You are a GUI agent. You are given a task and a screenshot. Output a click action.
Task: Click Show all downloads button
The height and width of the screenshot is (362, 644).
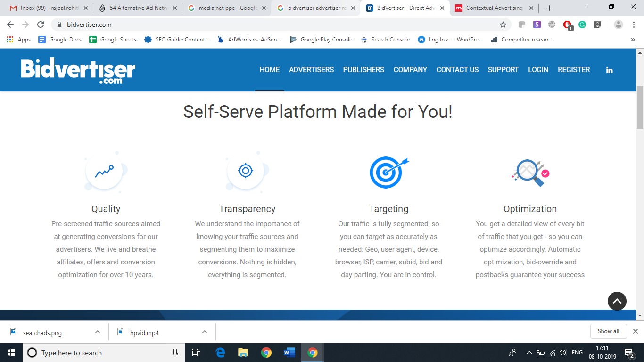click(x=608, y=331)
